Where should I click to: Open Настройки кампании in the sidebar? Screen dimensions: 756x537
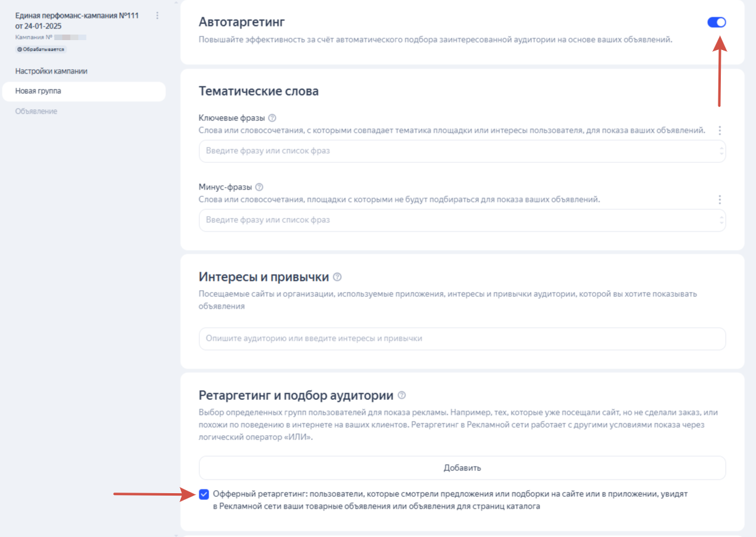[51, 71]
